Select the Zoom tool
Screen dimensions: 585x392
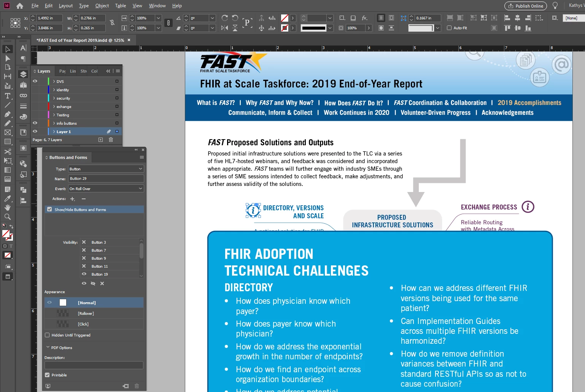[x=8, y=217]
